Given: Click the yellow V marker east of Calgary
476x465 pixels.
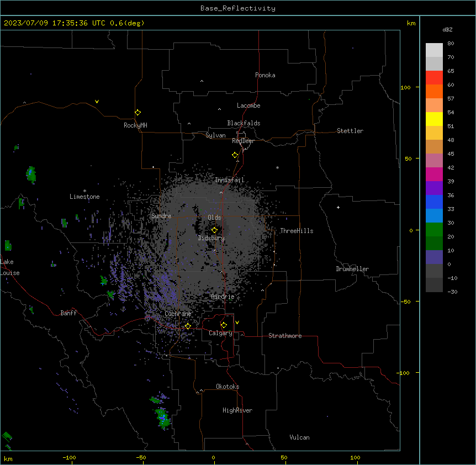Looking at the screenshot, I should coord(237,323).
